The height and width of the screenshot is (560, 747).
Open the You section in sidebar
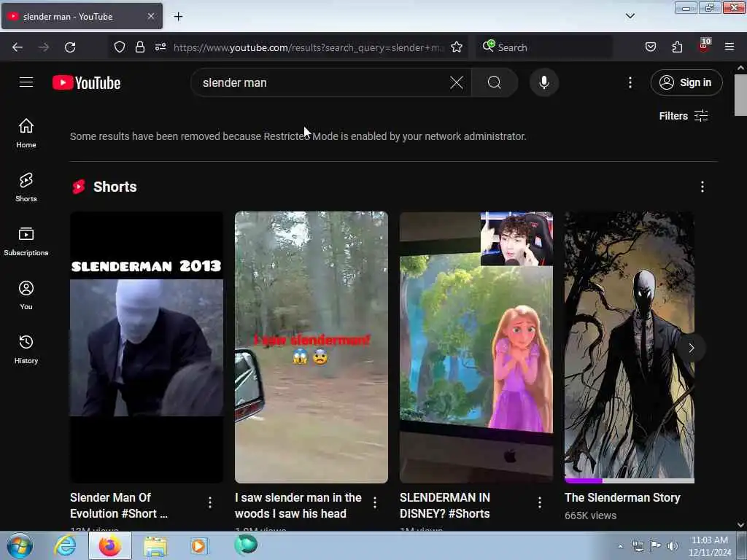[x=26, y=295]
